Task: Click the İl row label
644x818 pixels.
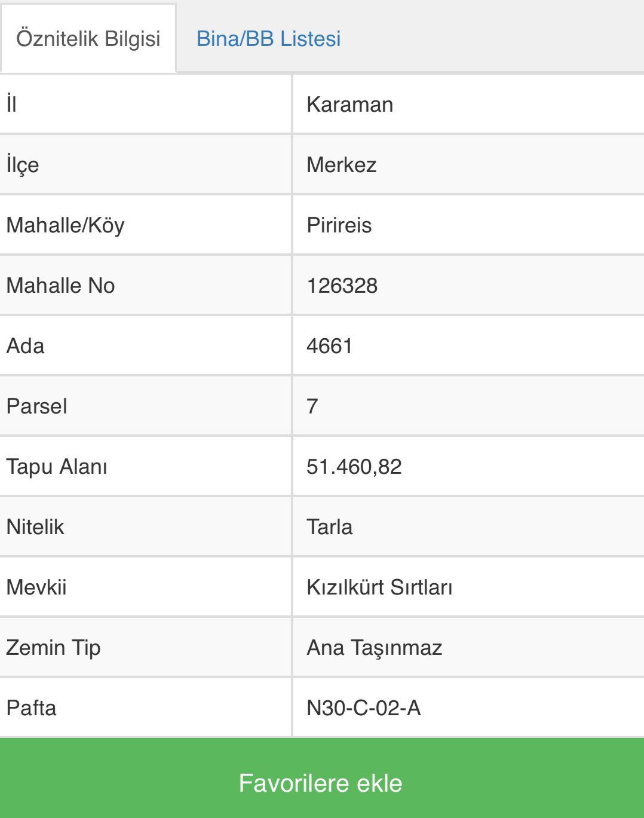Action: 11,105
